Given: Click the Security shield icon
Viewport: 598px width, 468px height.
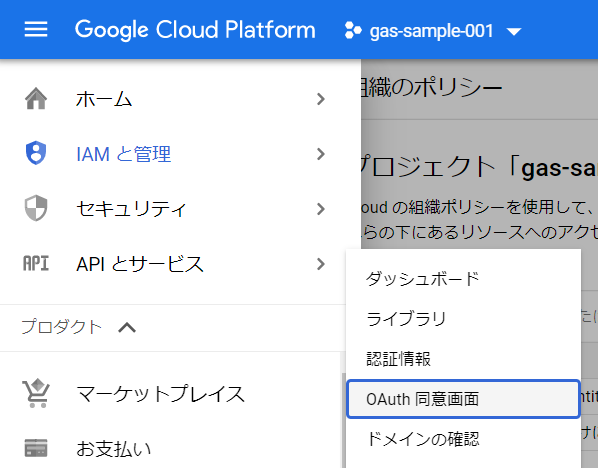Looking at the screenshot, I should point(36,208).
